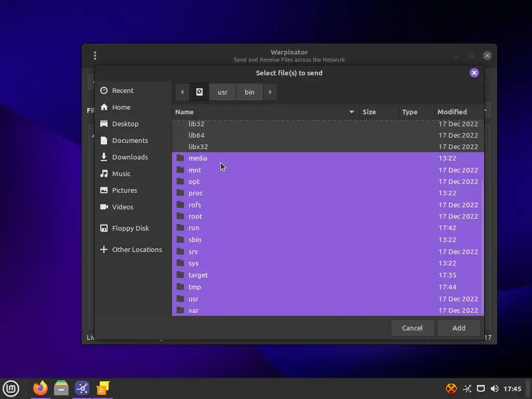Click the 17:45 panel clock
The image size is (532, 399).
[x=512, y=389]
